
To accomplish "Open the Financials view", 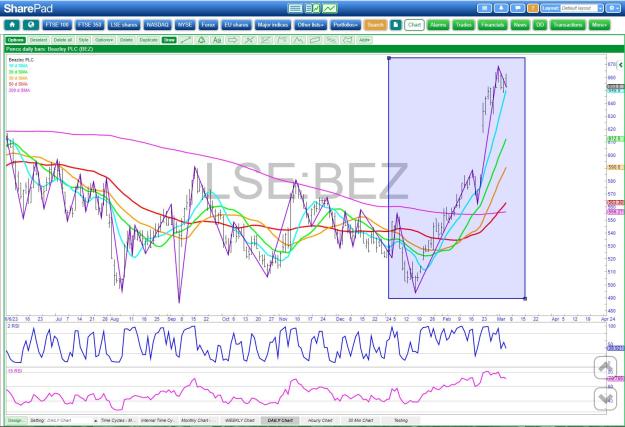I will point(493,25).
